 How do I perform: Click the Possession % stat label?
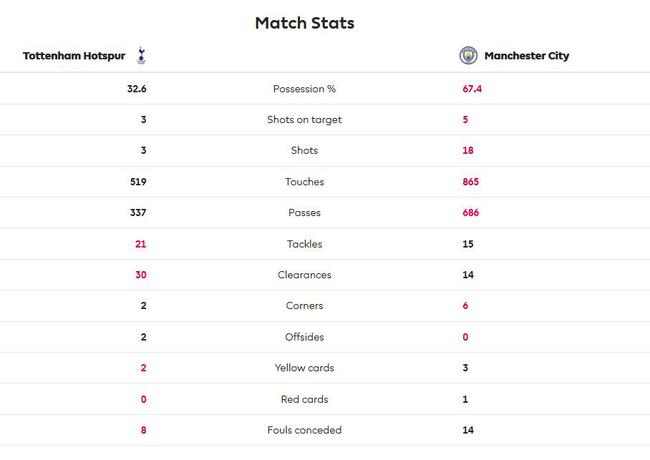(304, 89)
